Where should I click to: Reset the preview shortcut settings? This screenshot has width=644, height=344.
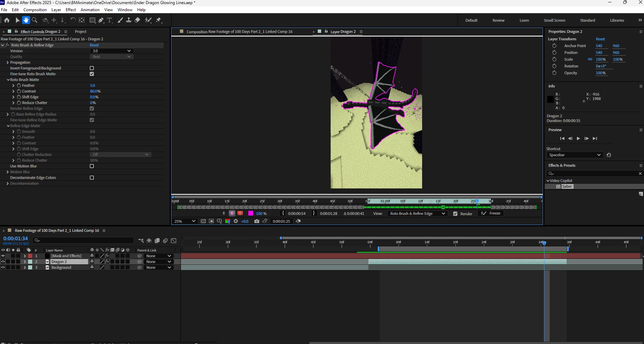click(609, 155)
